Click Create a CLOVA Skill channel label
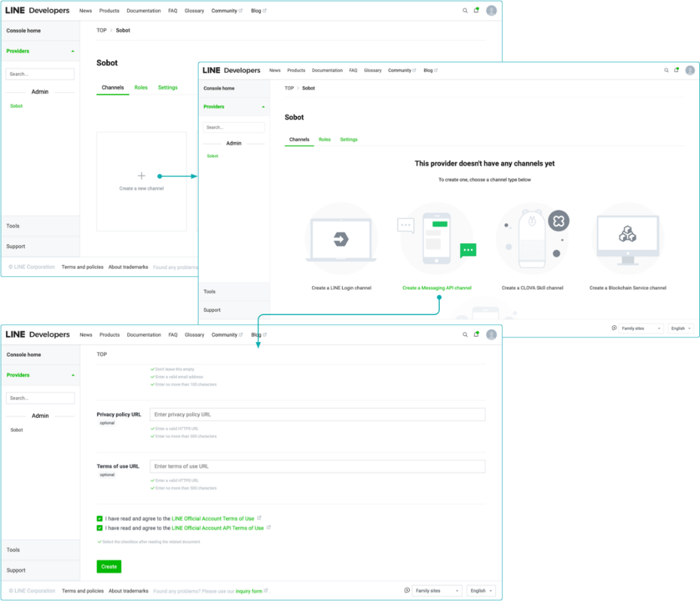 tap(532, 288)
